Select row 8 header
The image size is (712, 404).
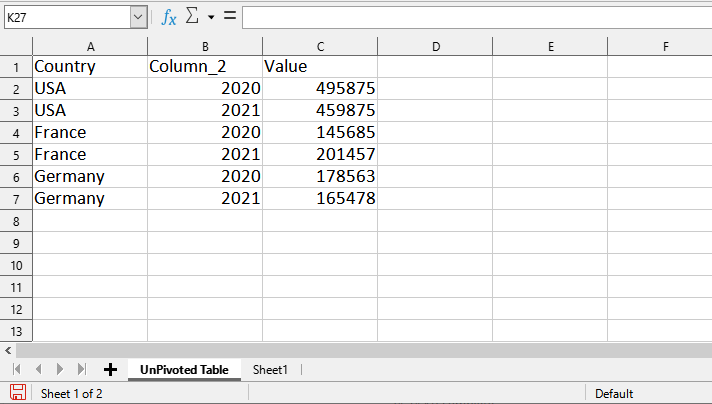[x=16, y=221]
